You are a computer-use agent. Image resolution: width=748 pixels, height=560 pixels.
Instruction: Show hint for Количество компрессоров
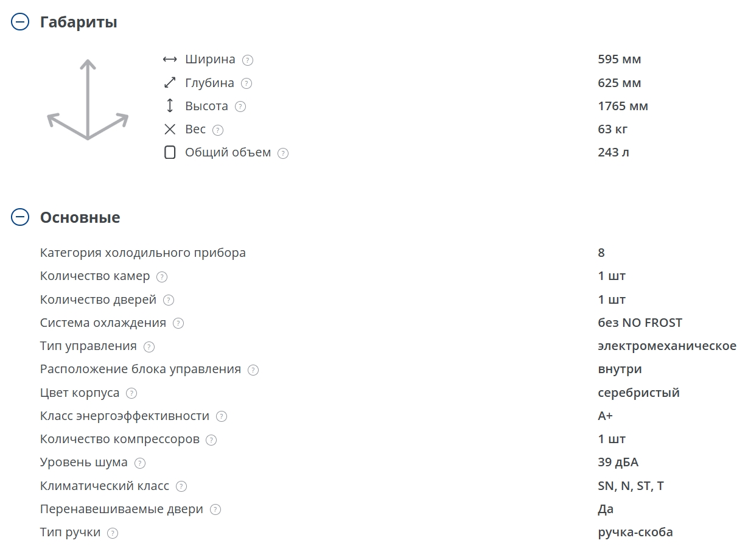pyautogui.click(x=211, y=439)
